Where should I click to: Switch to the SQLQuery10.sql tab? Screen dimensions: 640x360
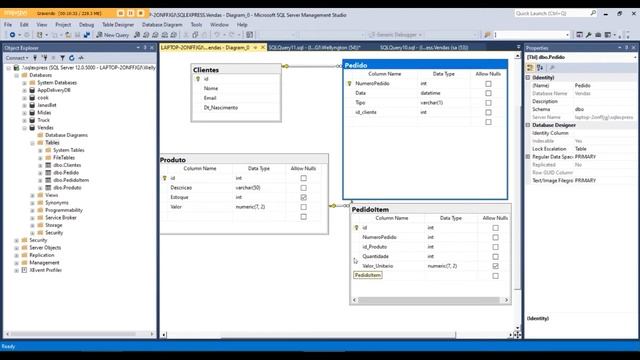point(424,48)
